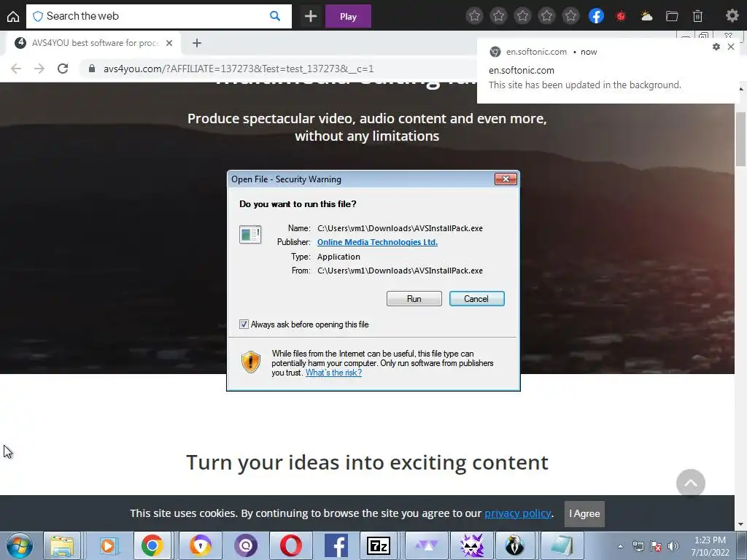This screenshot has width=747, height=560.
Task: Click the purple triangles app in the taskbar
Action: (x=426, y=545)
